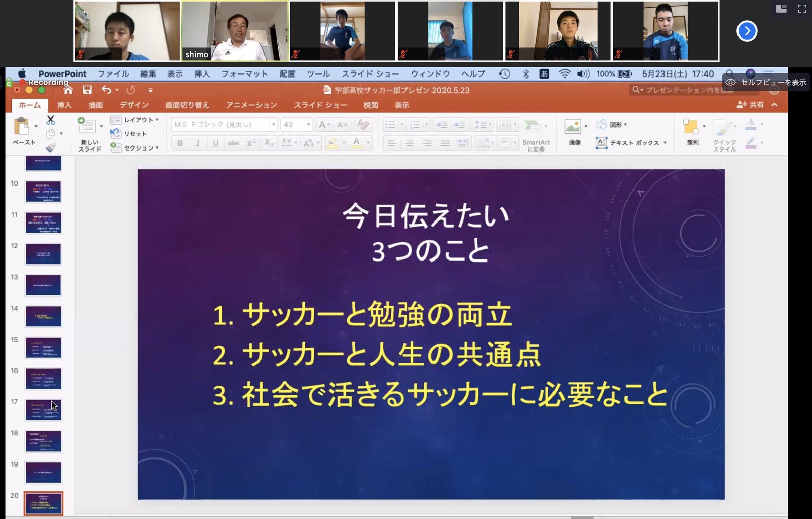Toggle Bold formatting
Viewport: 812px width, 519px height.
point(180,143)
